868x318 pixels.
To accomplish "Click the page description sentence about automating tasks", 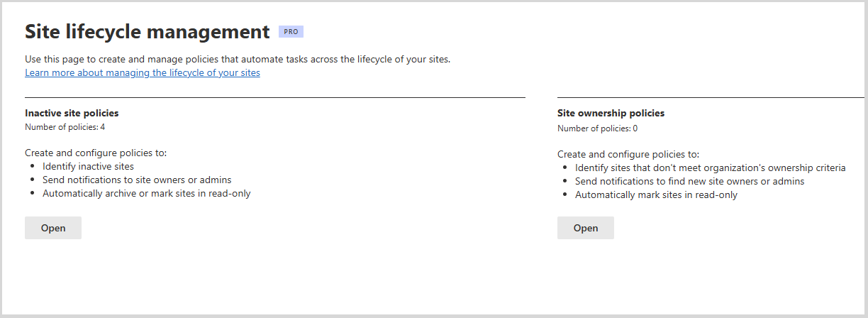I will tap(238, 59).
